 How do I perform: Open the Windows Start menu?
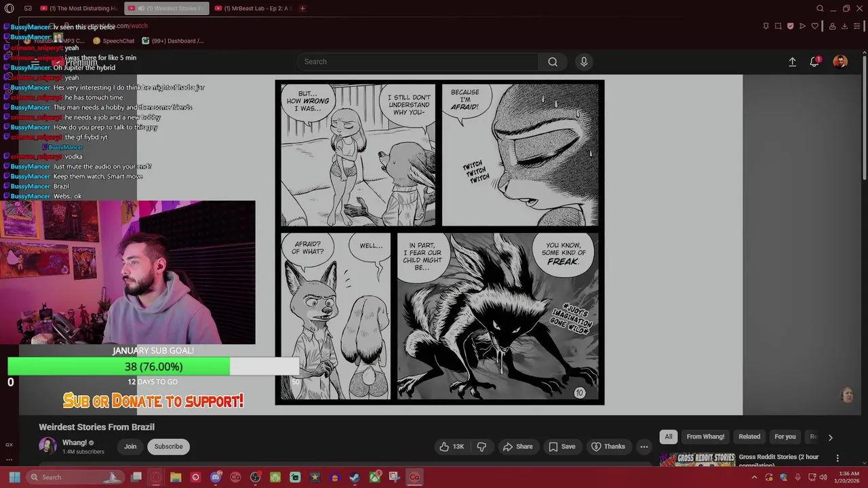tap(14, 477)
